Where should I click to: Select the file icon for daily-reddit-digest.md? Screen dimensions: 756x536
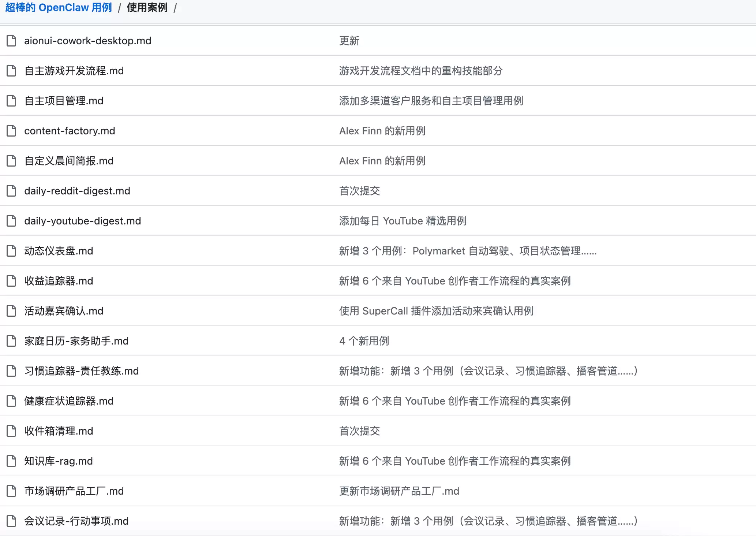(11, 191)
